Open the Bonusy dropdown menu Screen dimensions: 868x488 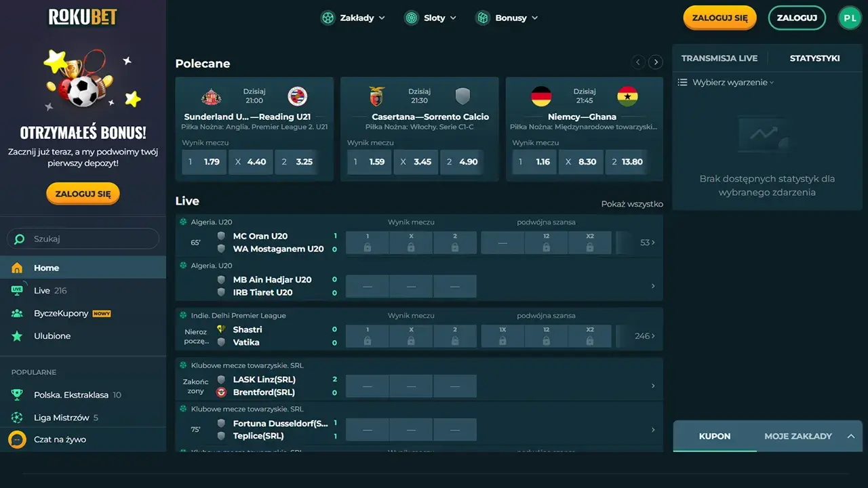pos(507,18)
